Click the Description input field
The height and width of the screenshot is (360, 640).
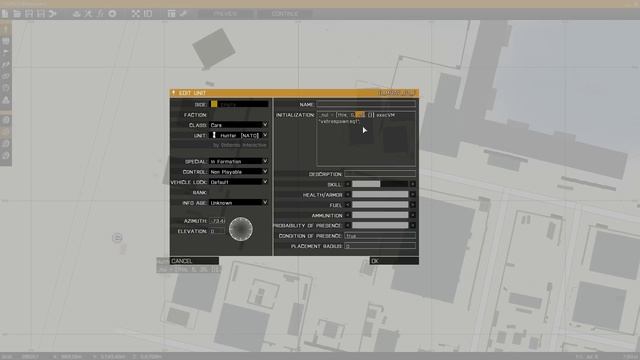tap(380, 174)
